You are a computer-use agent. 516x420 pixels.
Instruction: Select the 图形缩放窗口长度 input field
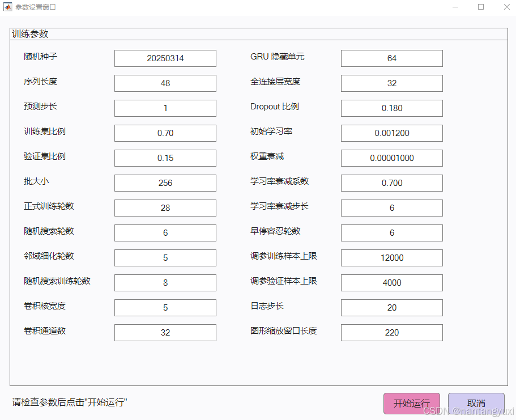tap(392, 332)
